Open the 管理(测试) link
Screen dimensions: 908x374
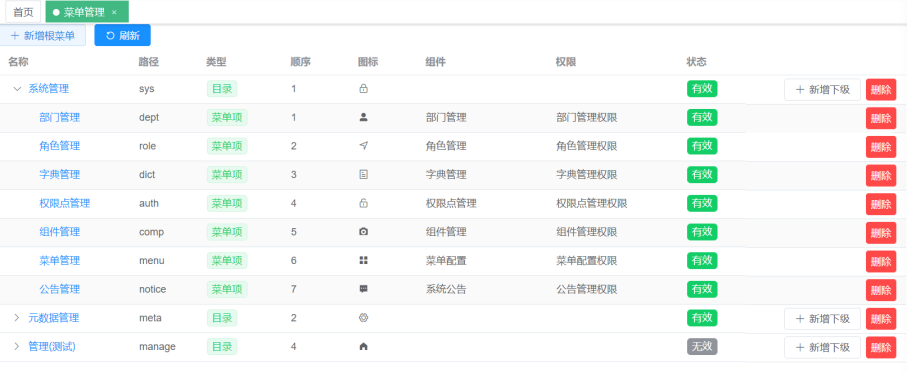52,347
